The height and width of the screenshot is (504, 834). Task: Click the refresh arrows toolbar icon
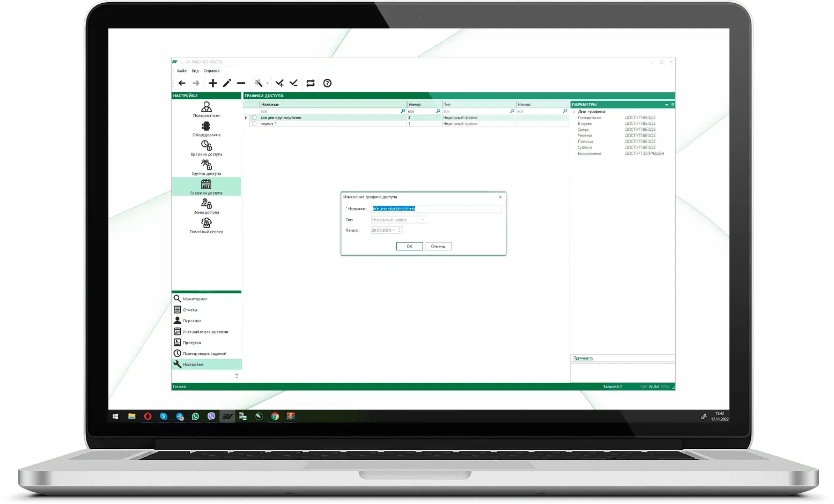tap(311, 83)
